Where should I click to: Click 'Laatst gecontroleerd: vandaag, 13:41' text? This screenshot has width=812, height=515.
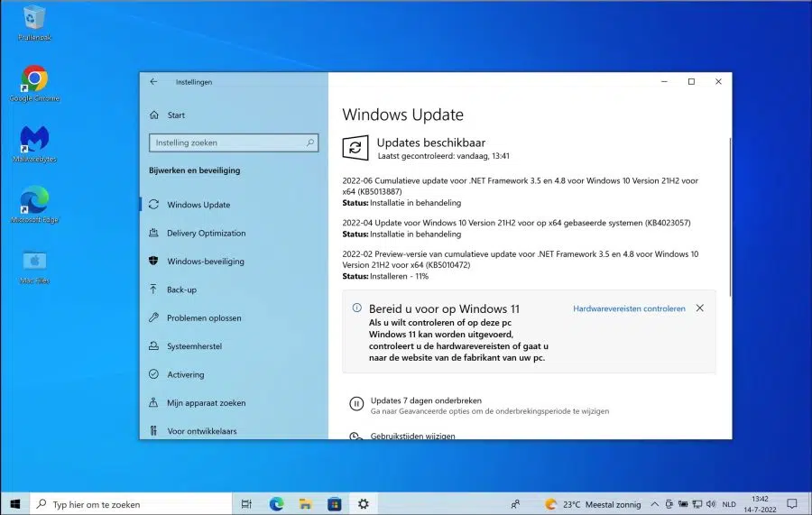443,156
